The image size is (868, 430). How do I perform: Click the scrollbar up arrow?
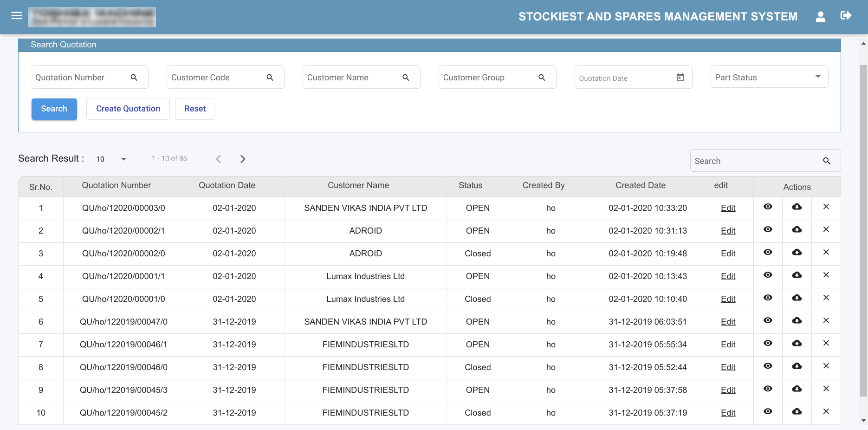click(863, 44)
